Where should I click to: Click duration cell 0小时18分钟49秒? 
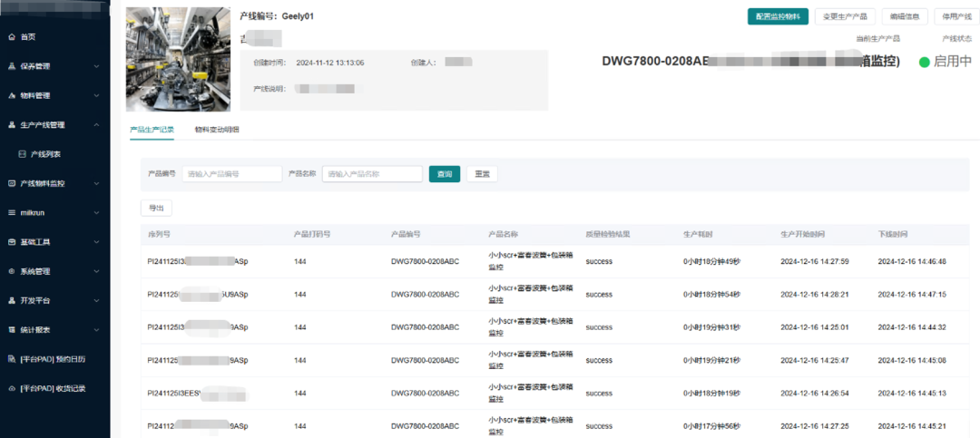pos(712,261)
